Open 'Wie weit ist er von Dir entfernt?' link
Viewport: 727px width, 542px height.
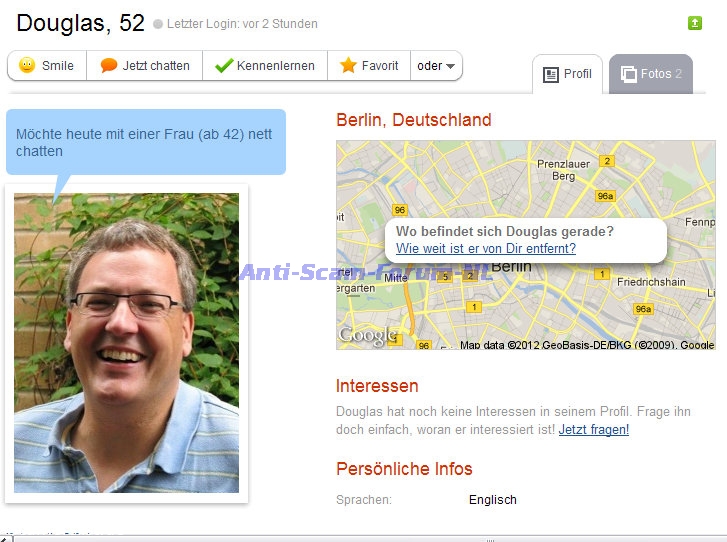pos(486,249)
